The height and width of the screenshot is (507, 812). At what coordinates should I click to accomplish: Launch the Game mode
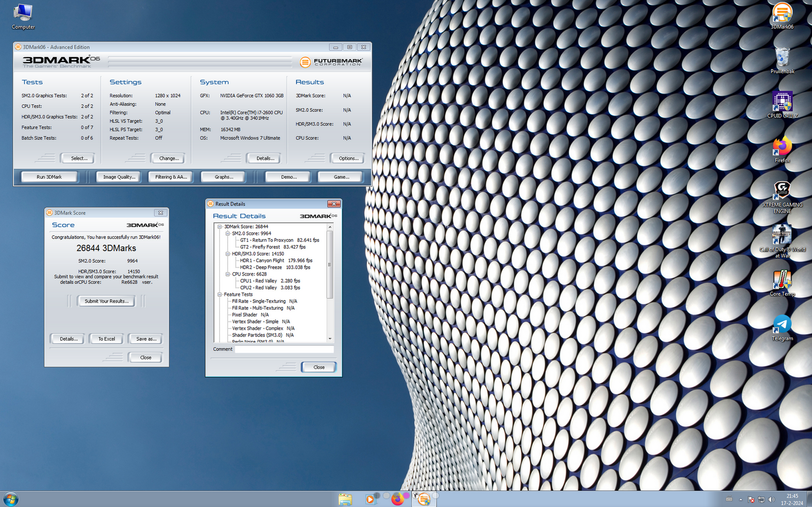341,177
